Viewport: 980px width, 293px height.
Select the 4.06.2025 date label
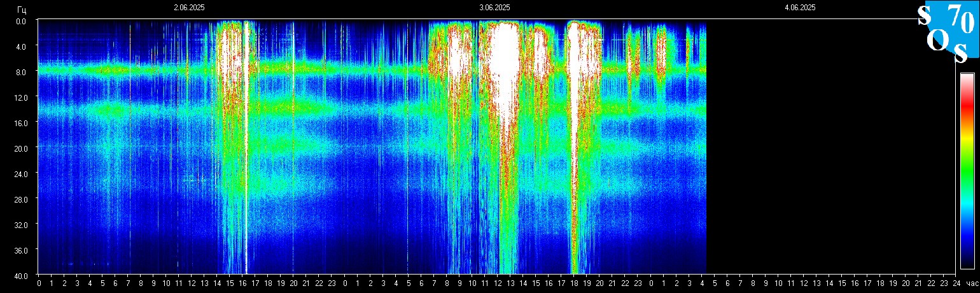pos(800,8)
